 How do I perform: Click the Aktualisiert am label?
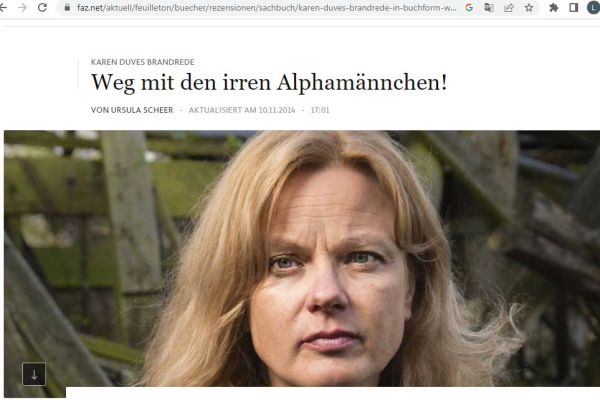[x=222, y=110]
